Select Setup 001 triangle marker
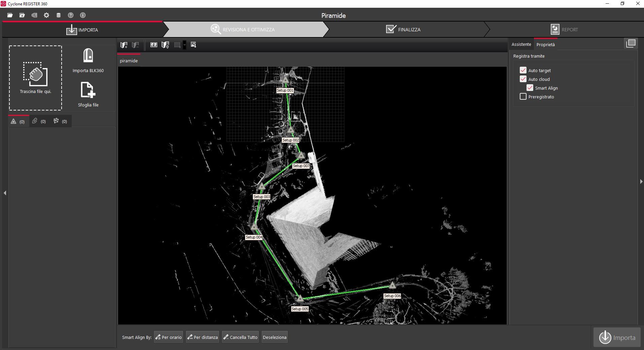 point(285,80)
